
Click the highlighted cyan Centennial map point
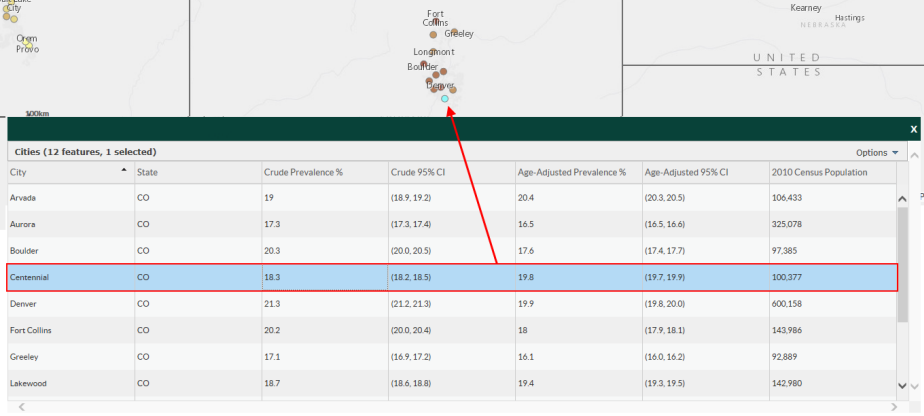coord(444,99)
